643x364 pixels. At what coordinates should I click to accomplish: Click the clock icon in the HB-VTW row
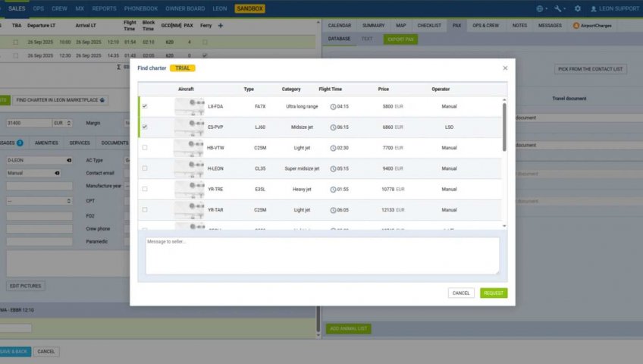click(333, 148)
